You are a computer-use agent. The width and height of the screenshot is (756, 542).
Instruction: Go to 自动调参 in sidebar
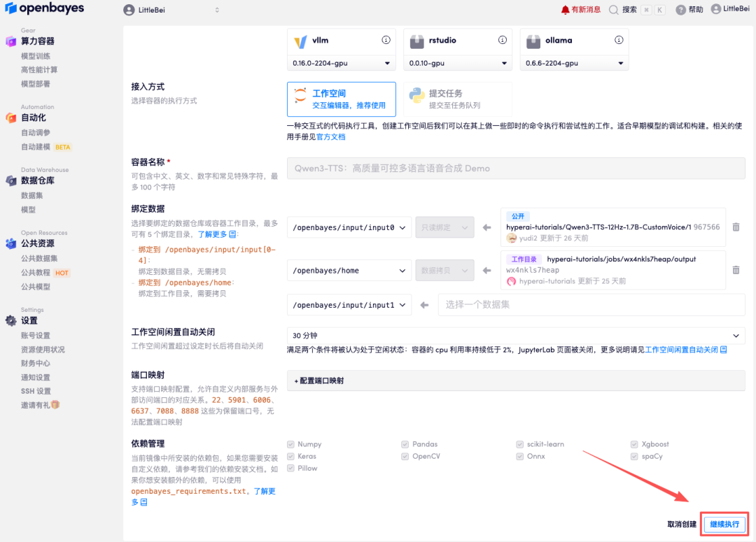tap(35, 132)
